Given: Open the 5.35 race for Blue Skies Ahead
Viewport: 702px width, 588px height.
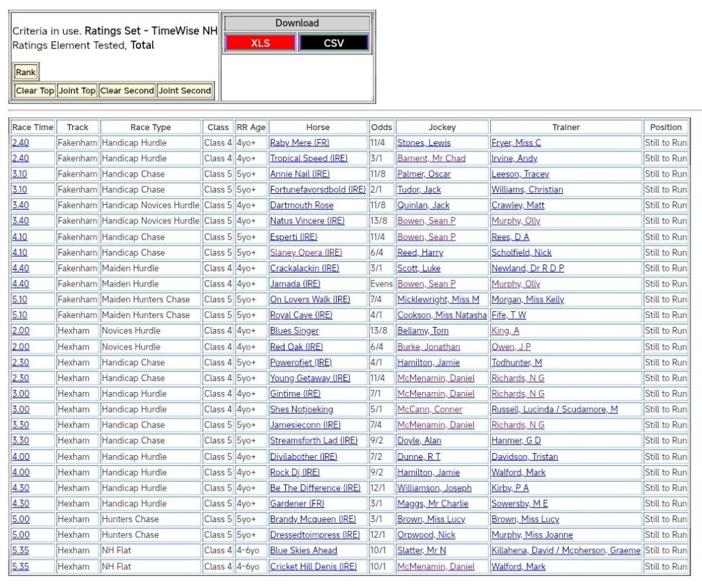Looking at the screenshot, I should [x=21, y=550].
